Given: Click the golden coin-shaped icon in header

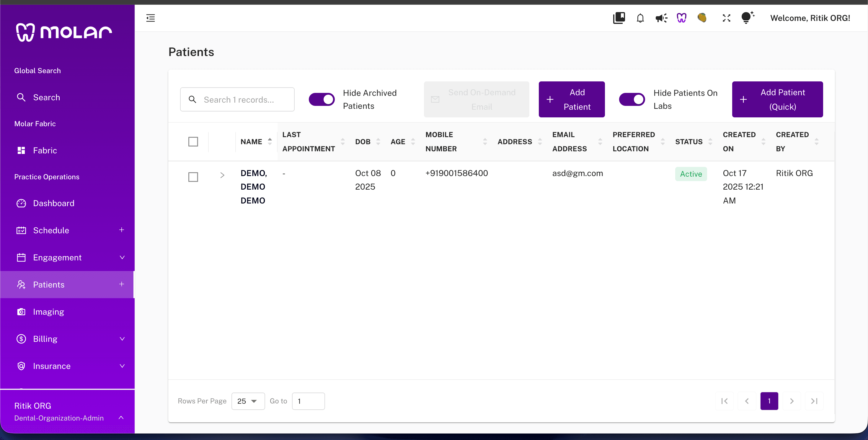Looking at the screenshot, I should pos(702,17).
